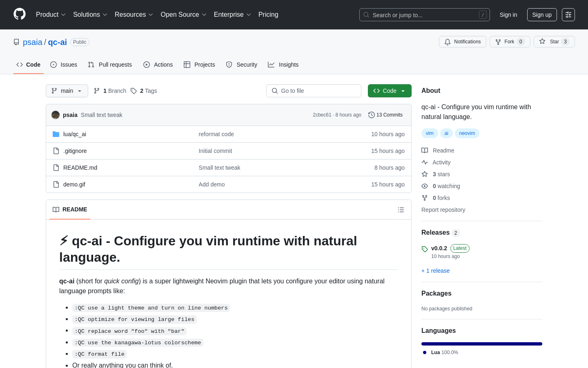
Task: Click the .gitignore file icon
Action: click(x=56, y=151)
